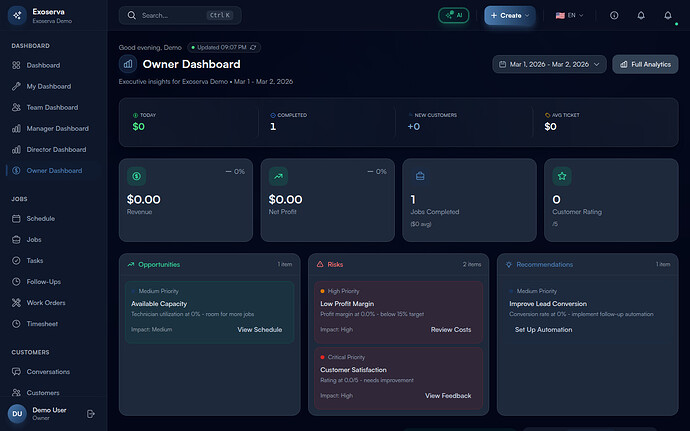Open notifications bell with green dot
This screenshot has height=431, width=690.
click(668, 16)
